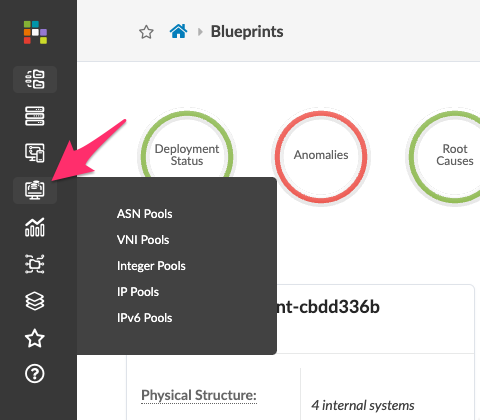This screenshot has height=420, width=480.
Task: Open the Favorites star in the sidebar
Action: (35, 338)
